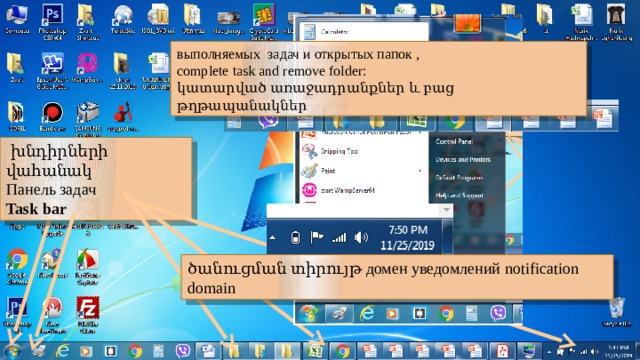This screenshot has height=360, width=640.
Task: Click the clock in the main taskbar
Action: pos(618,351)
